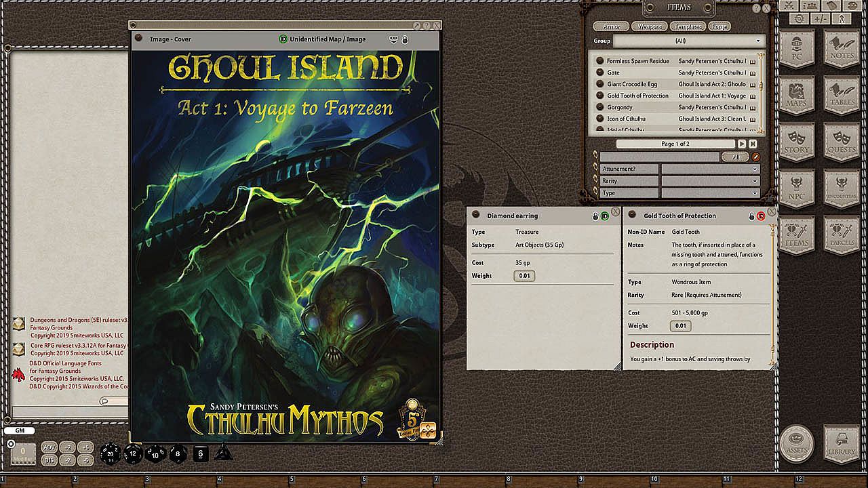This screenshot has width=868, height=488.
Task: Toggle lock on Cover image window
Action: pos(405,39)
